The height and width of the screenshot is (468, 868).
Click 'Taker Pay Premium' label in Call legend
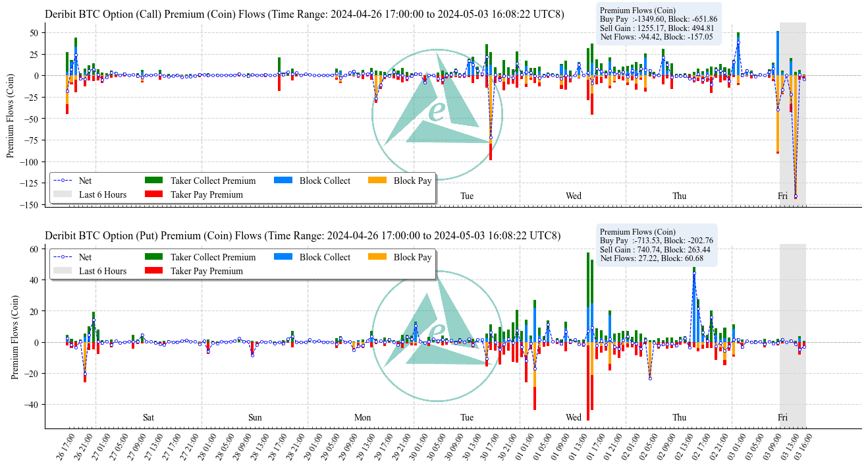(207, 195)
